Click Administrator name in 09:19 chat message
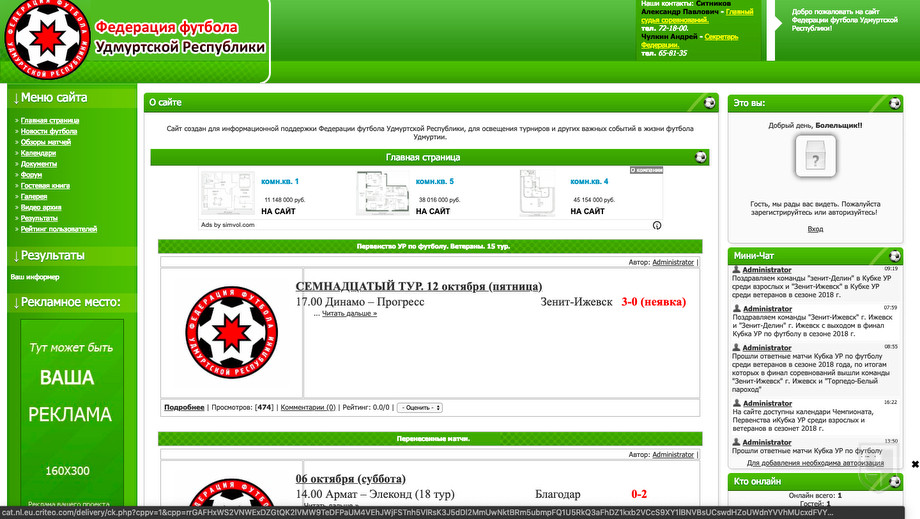 (x=767, y=270)
